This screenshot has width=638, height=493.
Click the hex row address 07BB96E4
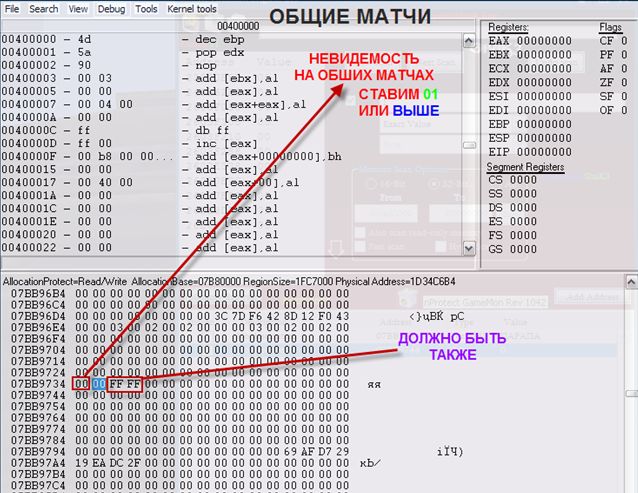coord(38,327)
